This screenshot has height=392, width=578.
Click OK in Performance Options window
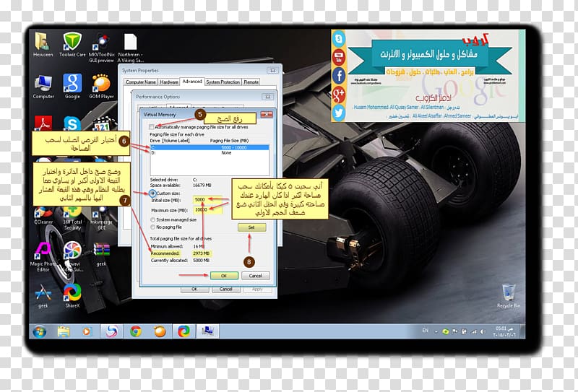[x=194, y=289]
